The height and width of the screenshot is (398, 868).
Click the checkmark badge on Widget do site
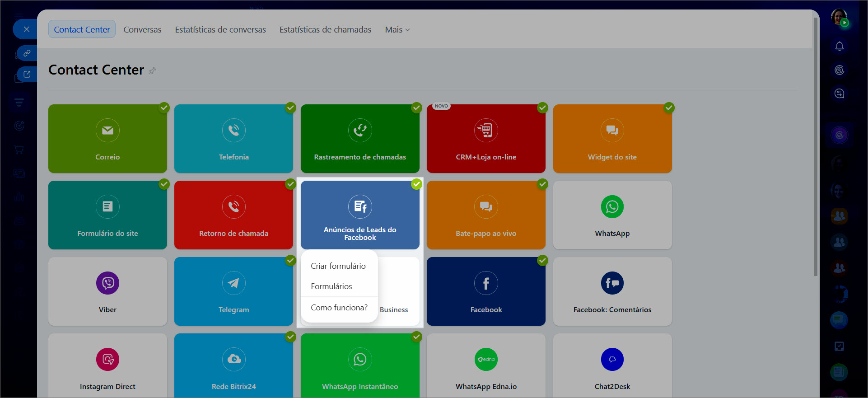click(x=669, y=108)
